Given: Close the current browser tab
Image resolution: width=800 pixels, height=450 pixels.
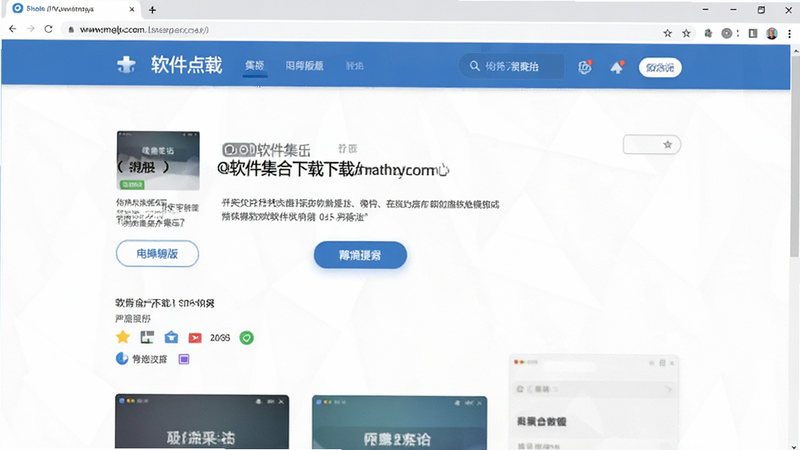Looking at the screenshot, I should pyautogui.click(x=132, y=9).
